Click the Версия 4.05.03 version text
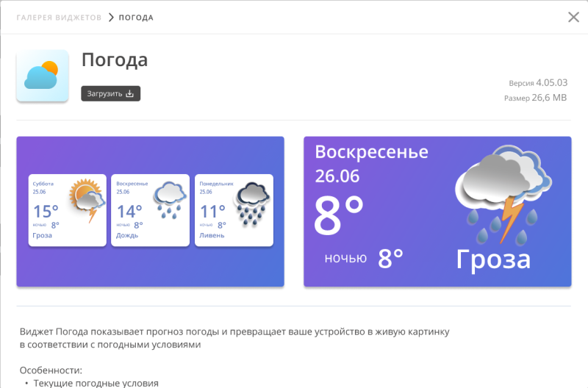Screen dimensions: 588x388 (x=538, y=83)
